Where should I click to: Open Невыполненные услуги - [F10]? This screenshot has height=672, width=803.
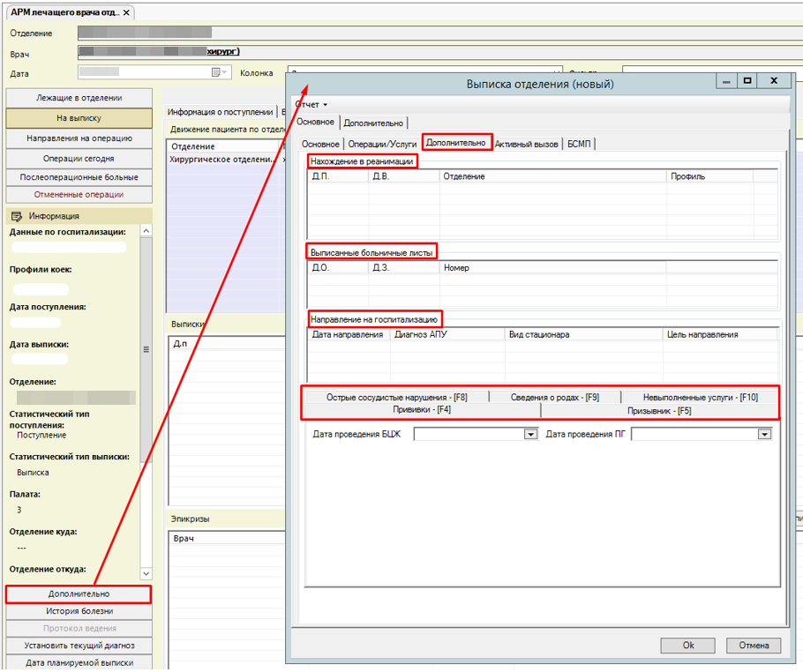pos(700,397)
